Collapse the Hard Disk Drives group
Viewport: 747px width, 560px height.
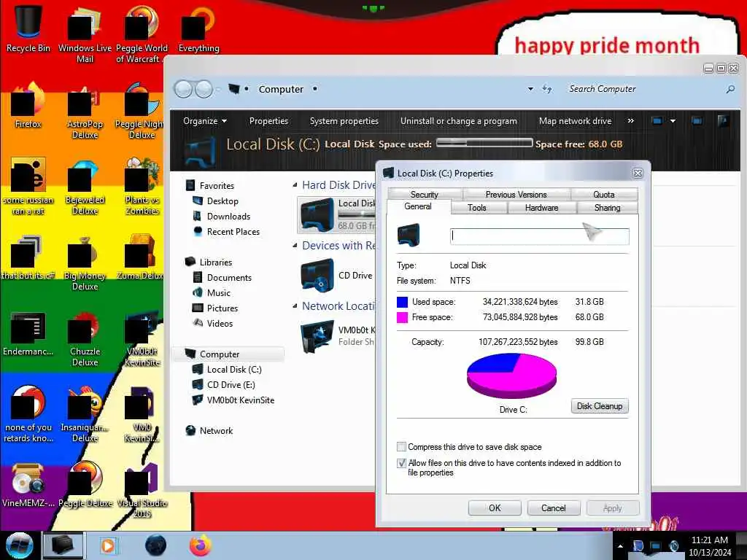295,184
